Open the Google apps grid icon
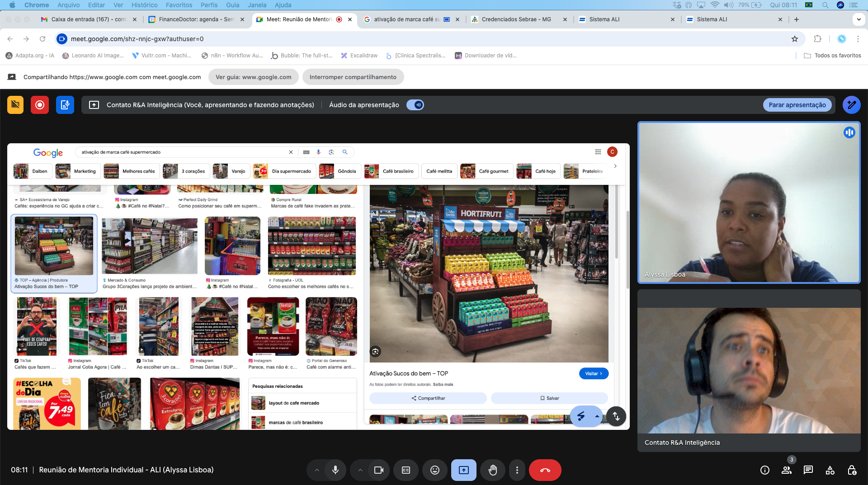Image resolution: width=868 pixels, height=485 pixels. pyautogui.click(x=598, y=152)
